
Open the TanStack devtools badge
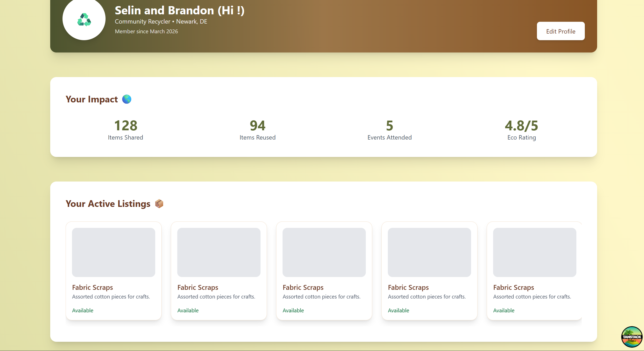631,336
